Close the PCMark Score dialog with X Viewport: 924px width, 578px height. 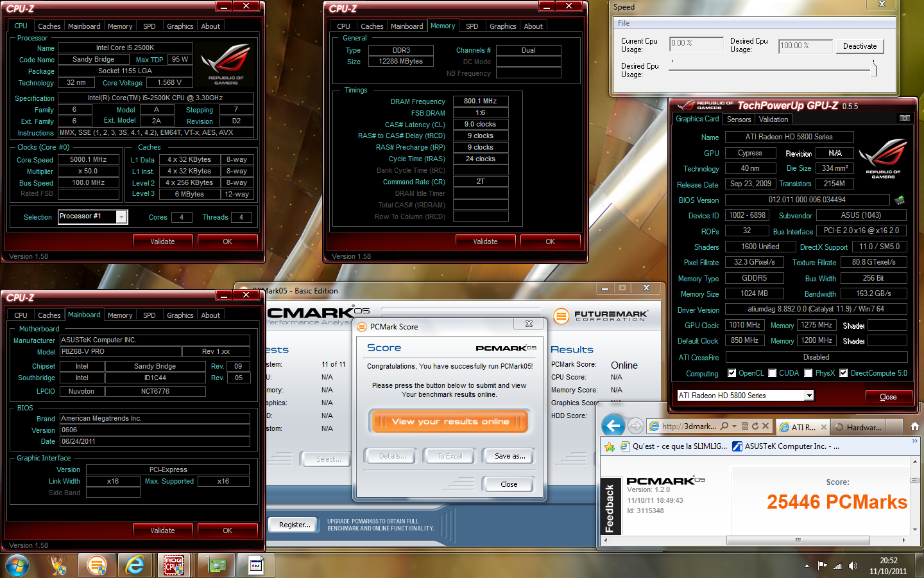click(x=529, y=324)
